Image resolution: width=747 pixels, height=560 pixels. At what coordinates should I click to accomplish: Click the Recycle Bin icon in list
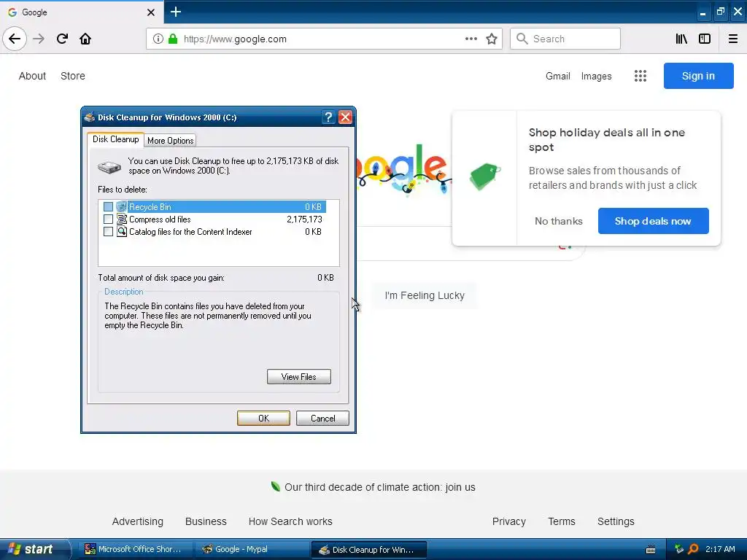tap(122, 206)
